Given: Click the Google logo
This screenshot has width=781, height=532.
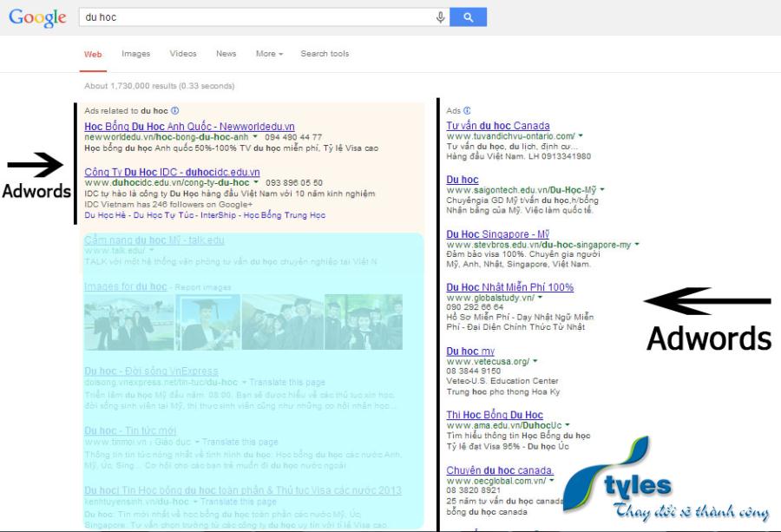Looking at the screenshot, I should [x=37, y=18].
